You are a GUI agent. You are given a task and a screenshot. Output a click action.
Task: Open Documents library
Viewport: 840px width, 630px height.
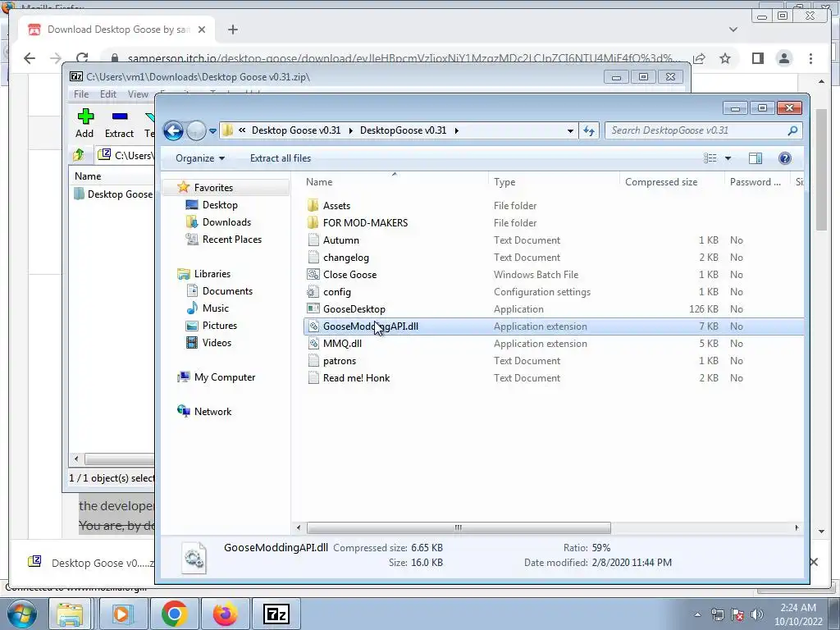pyautogui.click(x=227, y=291)
